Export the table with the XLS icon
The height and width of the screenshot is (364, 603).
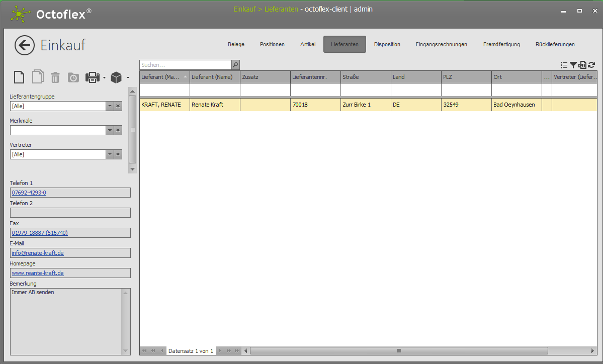pyautogui.click(x=582, y=65)
